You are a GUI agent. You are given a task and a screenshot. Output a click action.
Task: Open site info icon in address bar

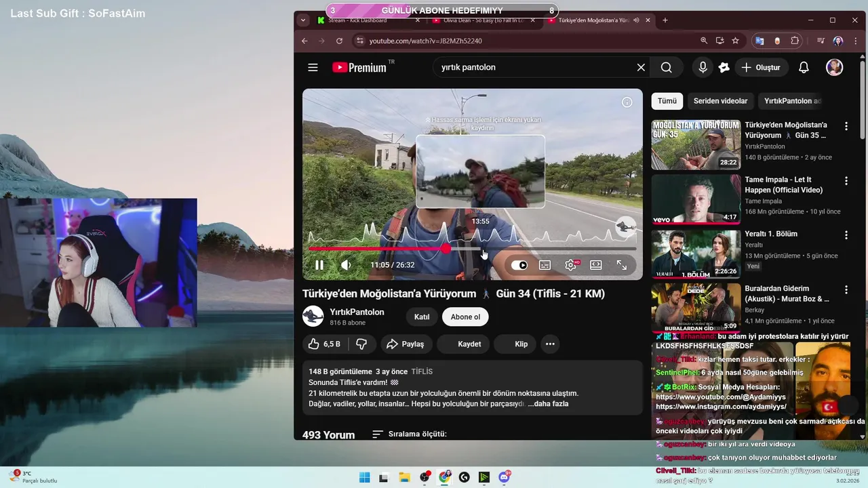[x=359, y=41]
